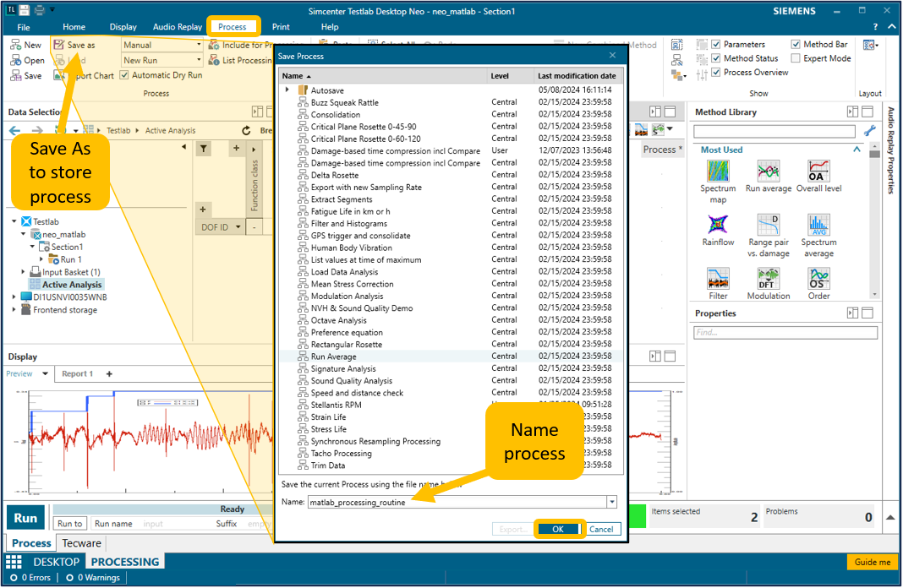Select the Spectrum average method icon
Image resolution: width=903 pixels, height=588 pixels.
(x=818, y=225)
